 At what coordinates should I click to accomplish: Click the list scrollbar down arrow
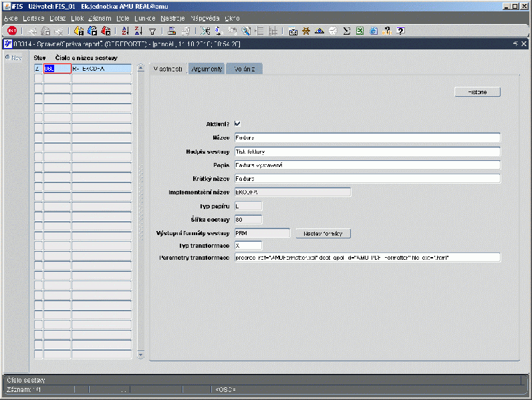140,355
